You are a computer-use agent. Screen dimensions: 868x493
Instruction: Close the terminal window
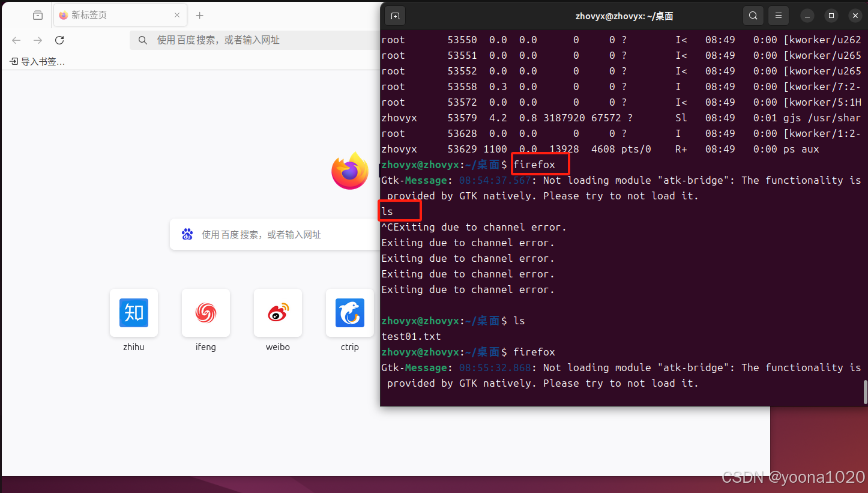point(855,16)
